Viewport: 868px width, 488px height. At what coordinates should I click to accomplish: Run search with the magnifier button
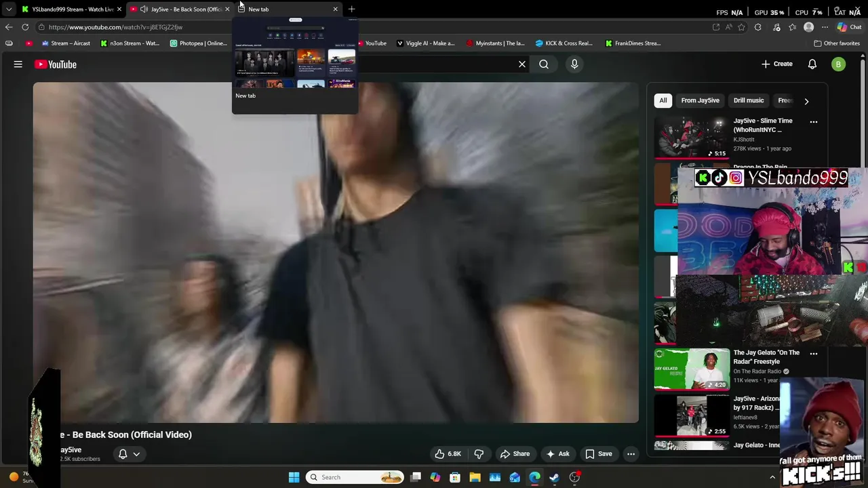pyautogui.click(x=544, y=64)
